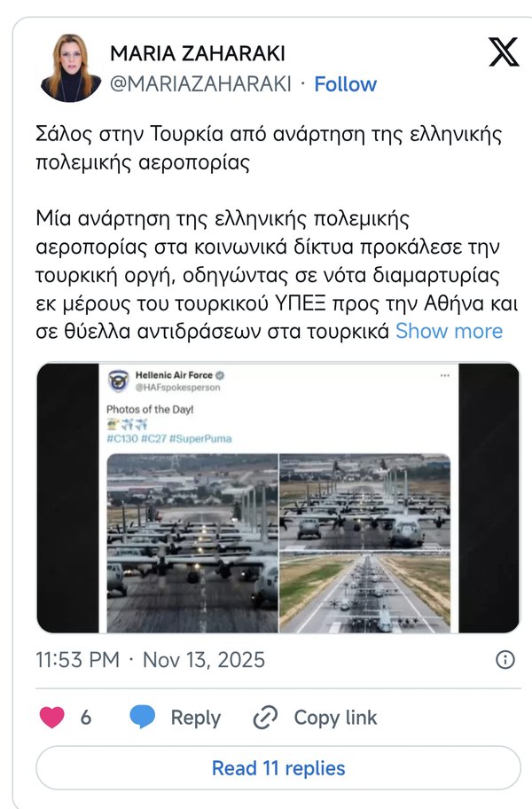Image resolution: width=532 pixels, height=809 pixels.
Task: Like the tweet with the heart icon
Action: [x=52, y=718]
